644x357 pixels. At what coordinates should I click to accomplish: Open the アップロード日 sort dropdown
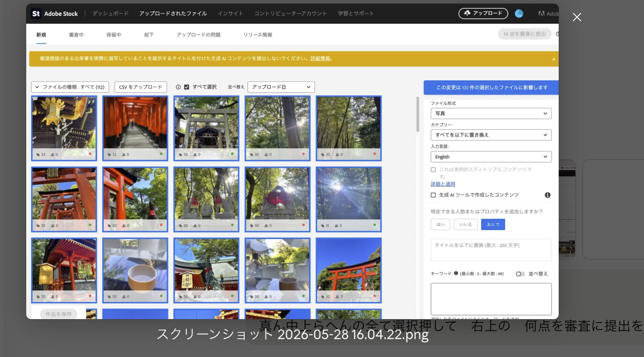[281, 87]
